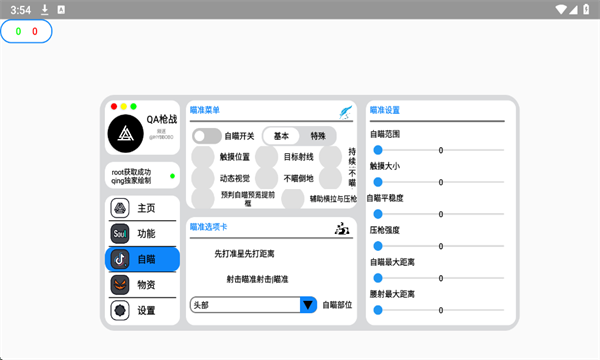Switch to the 基本 tab
This screenshot has height=360, width=600.
[281, 136]
